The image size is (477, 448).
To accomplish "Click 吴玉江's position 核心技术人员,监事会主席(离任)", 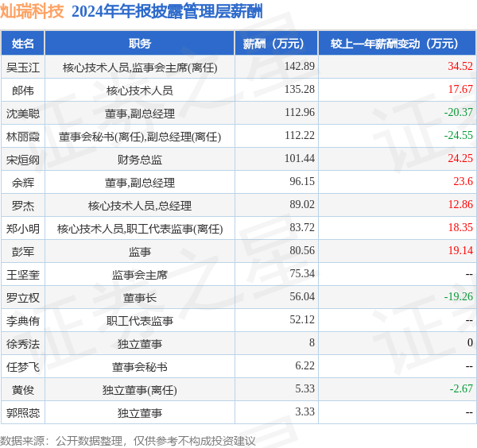I will [140, 68].
